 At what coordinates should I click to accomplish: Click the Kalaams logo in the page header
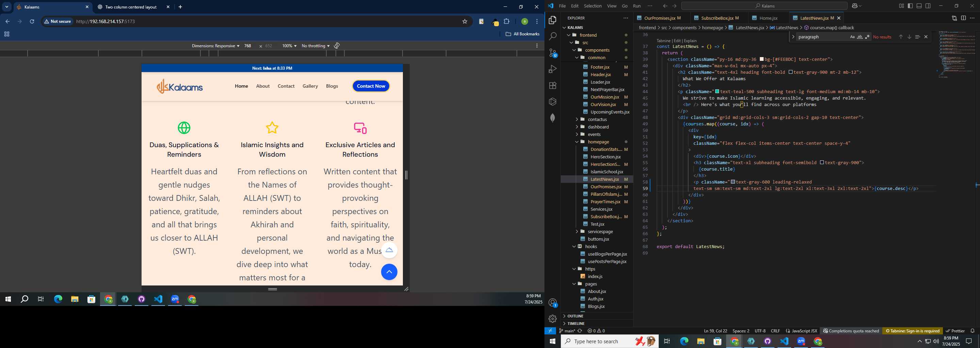point(180,86)
